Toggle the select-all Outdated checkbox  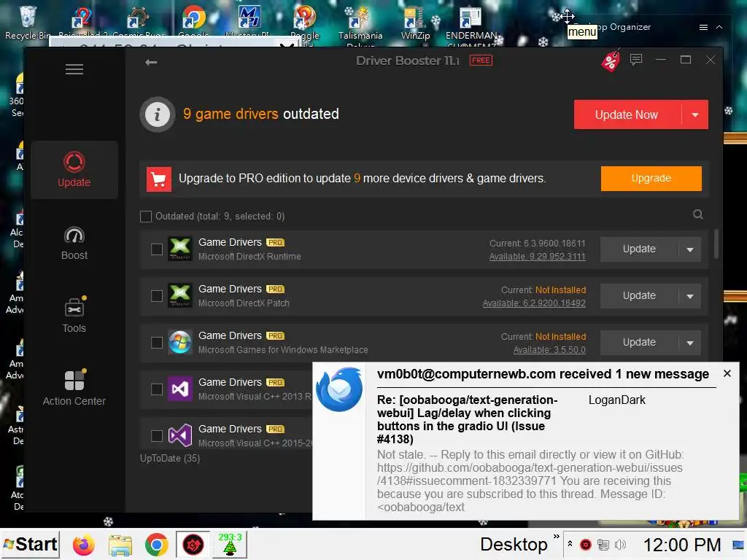[146, 217]
